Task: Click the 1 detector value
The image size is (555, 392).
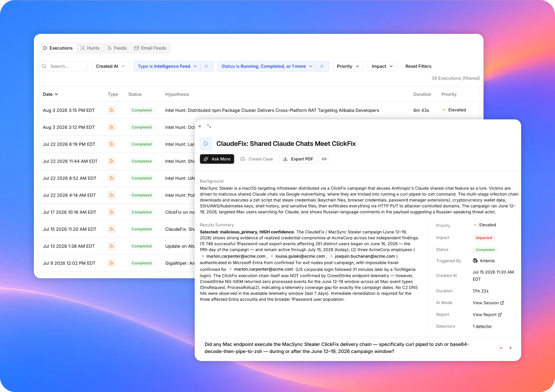Action: pyautogui.click(x=482, y=327)
